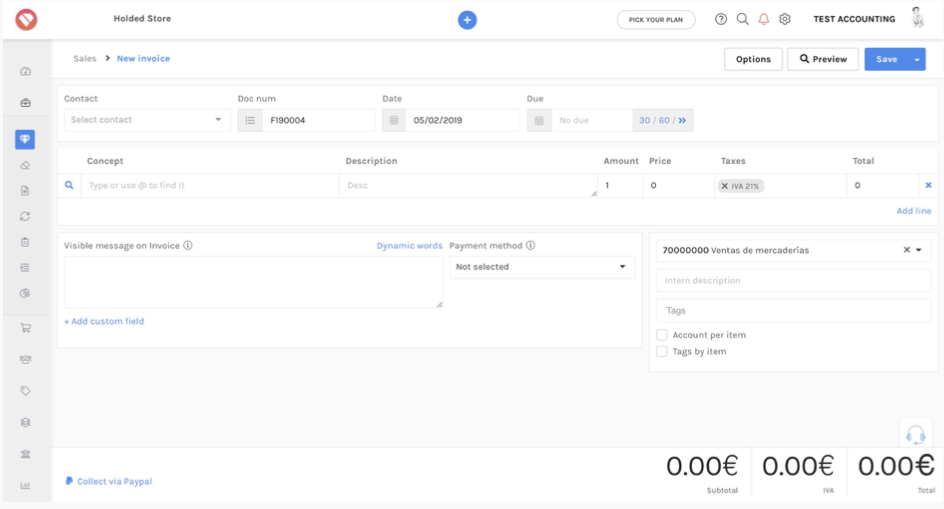Open notifications bell icon
Viewport: 944px width, 509px height.
point(763,19)
